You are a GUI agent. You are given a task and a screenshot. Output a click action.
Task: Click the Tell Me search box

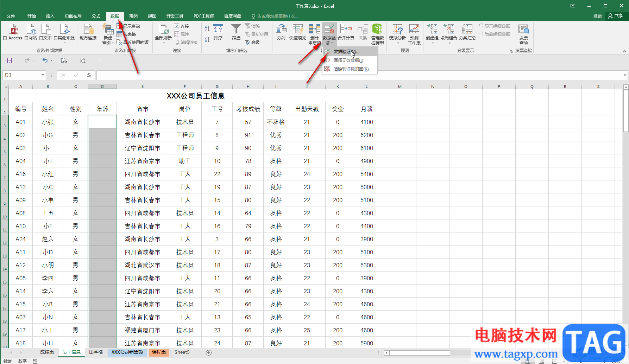(275, 16)
